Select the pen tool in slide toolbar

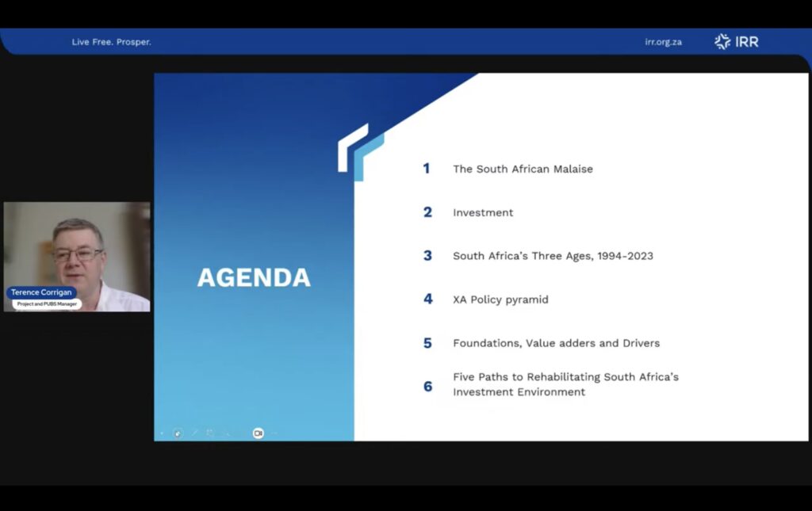(195, 433)
